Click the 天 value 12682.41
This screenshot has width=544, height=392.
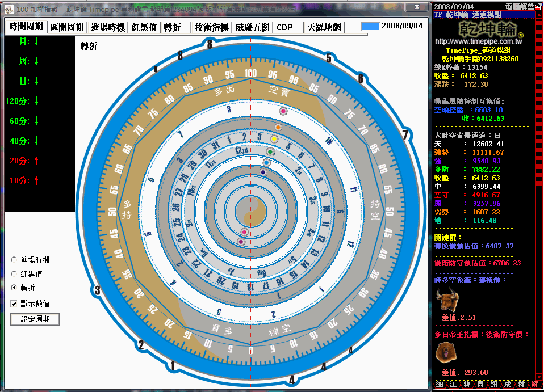coord(488,144)
